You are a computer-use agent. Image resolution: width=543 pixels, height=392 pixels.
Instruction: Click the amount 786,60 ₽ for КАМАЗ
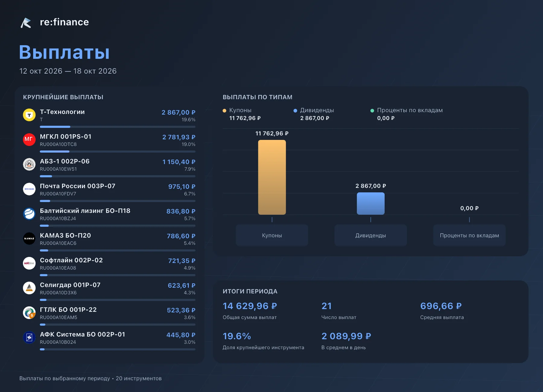point(181,236)
